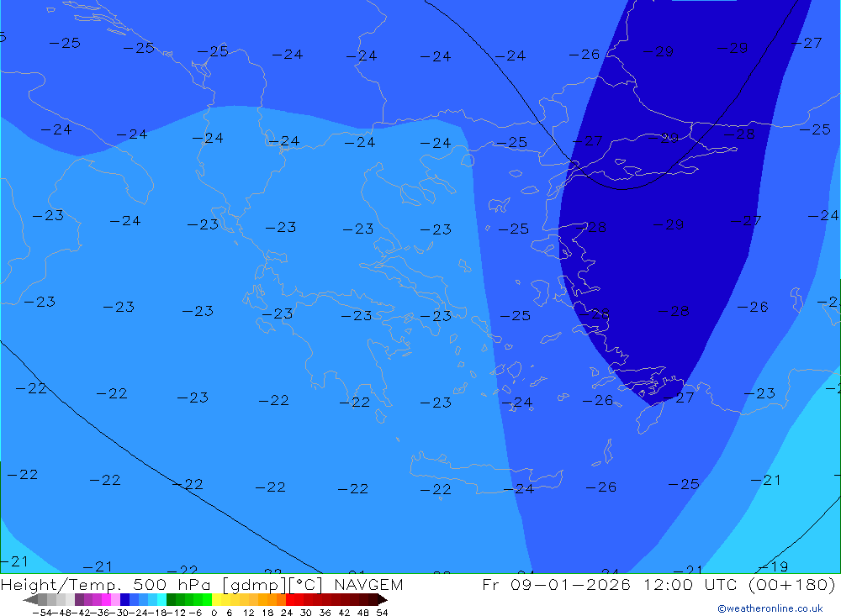This screenshot has height=616, width=841.
Task: Click the bright yellow legend swatch above 0
Action: 217,599
